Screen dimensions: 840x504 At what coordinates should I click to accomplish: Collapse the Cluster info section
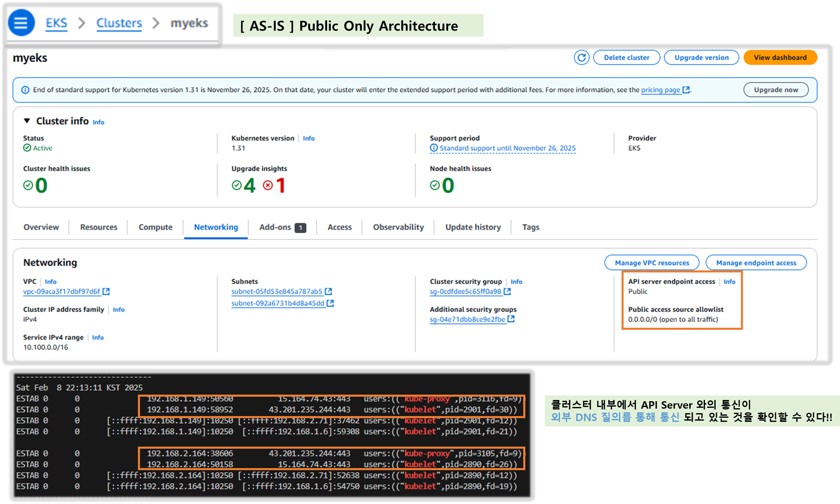click(27, 121)
